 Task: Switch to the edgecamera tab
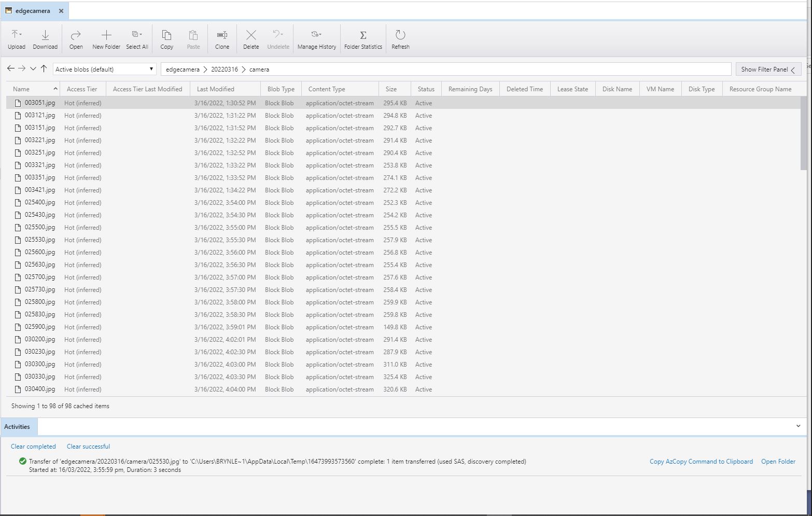click(32, 11)
